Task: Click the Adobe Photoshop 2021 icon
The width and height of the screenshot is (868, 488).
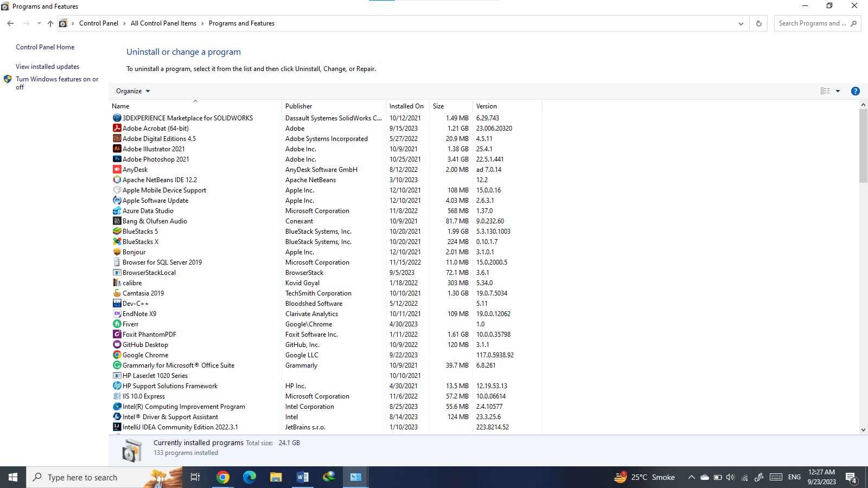Action: (117, 159)
